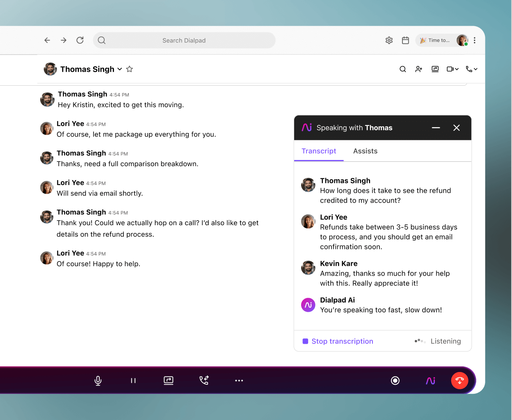Share your screen from the call controls
Image resolution: width=512 pixels, height=420 pixels.
coord(168,381)
